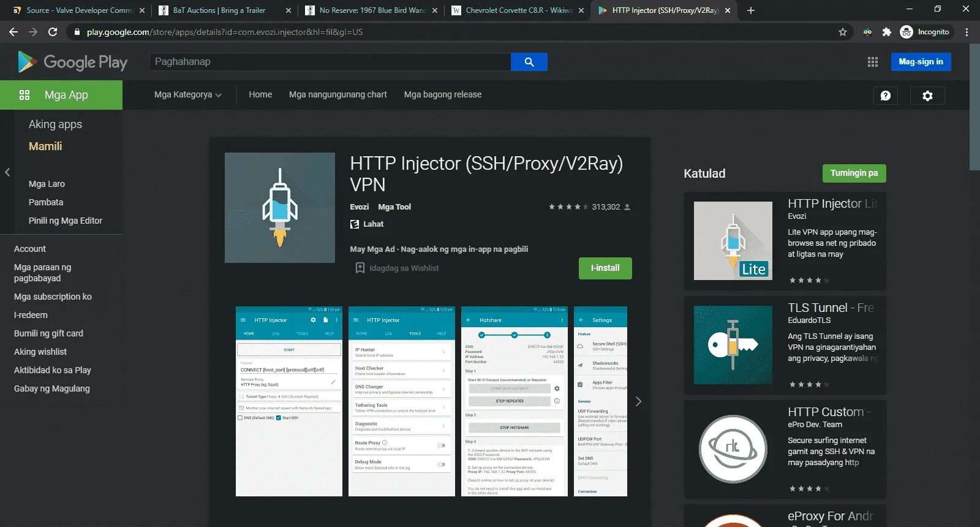Click the Mga App grid icon

coord(24,95)
